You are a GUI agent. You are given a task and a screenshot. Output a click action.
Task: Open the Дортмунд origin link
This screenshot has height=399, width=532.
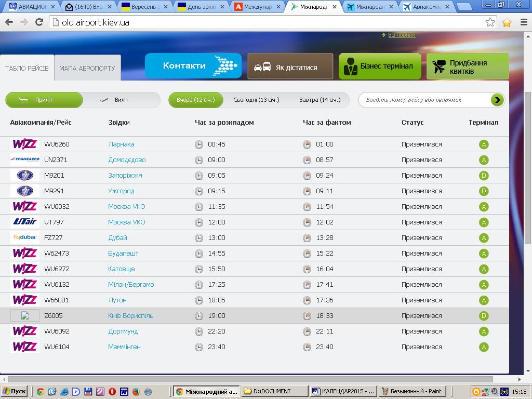coord(123,331)
